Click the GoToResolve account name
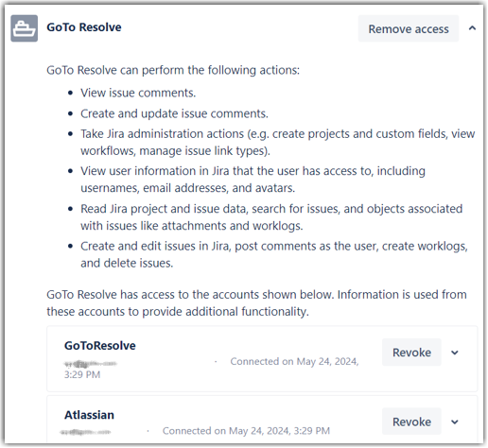Screen dimensions: 488x448 point(100,346)
